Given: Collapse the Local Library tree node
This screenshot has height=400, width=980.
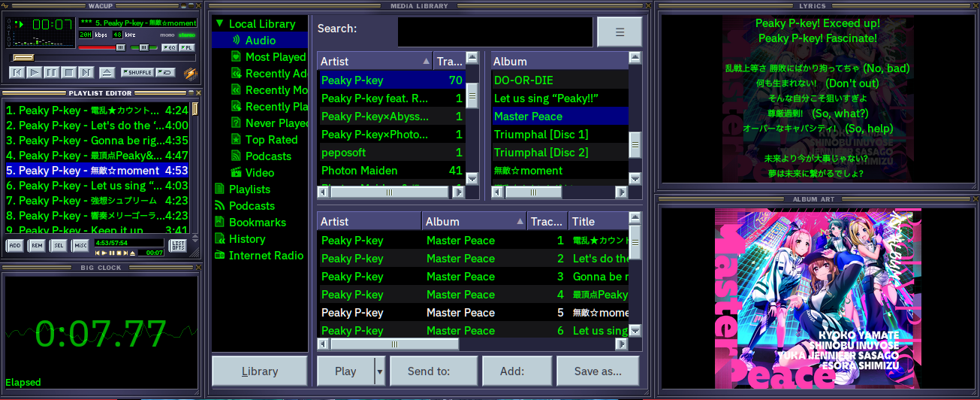Looking at the screenshot, I should pos(220,24).
